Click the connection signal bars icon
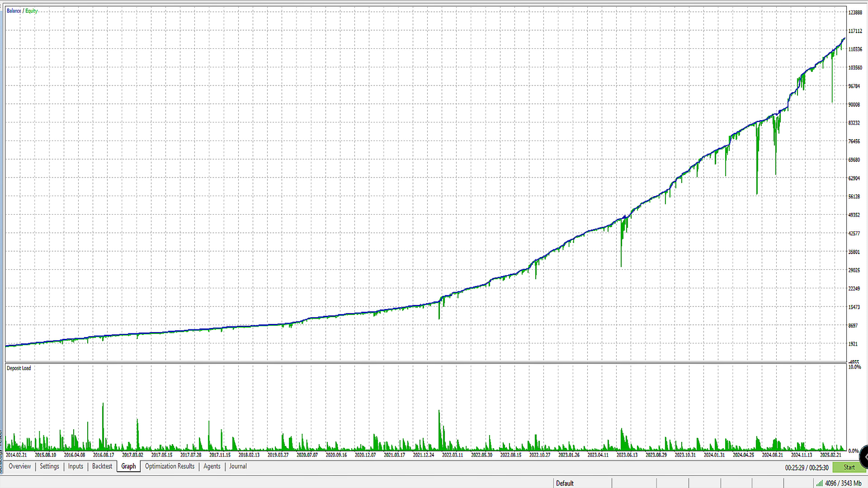The width and height of the screenshot is (868, 488). (x=819, y=483)
